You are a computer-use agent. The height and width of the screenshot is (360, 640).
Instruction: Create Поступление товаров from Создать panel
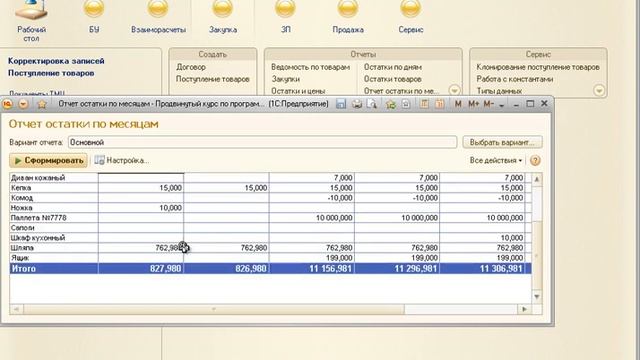[212, 79]
